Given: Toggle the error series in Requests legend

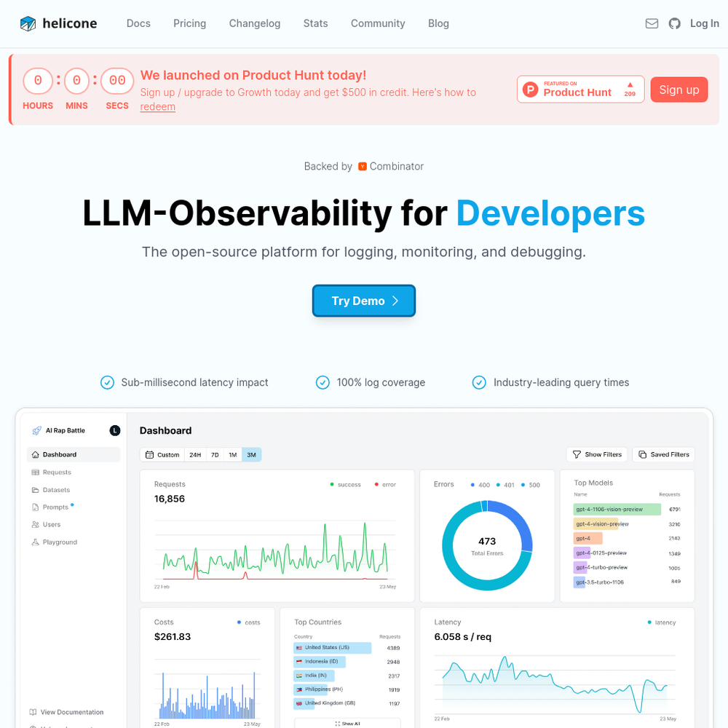Looking at the screenshot, I should pos(385,485).
